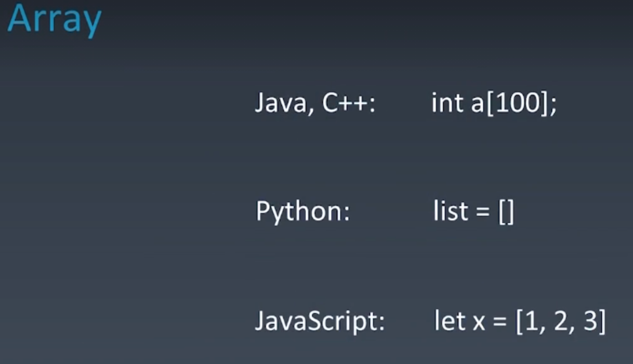Click the "Array" slide title
The image size is (633, 364).
click(x=54, y=19)
